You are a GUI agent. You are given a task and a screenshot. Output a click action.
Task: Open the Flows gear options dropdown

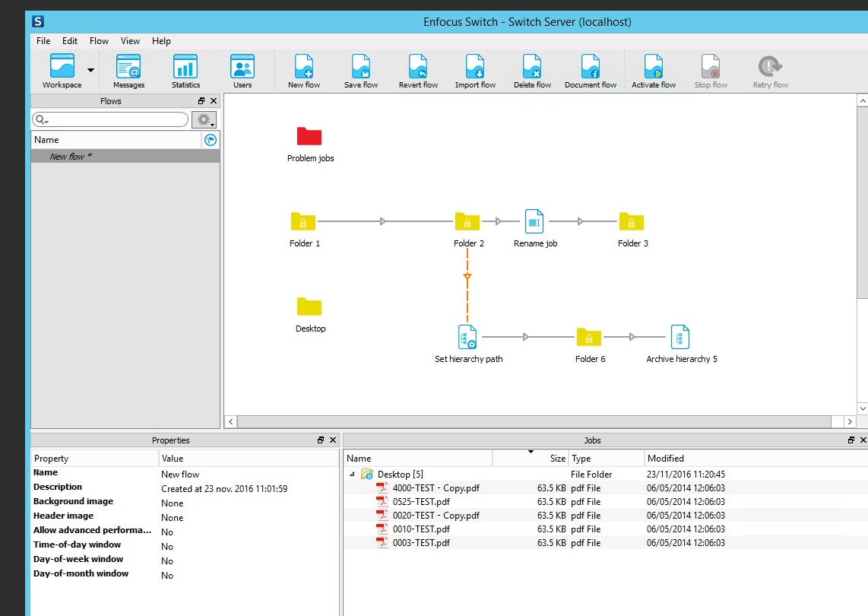pos(204,119)
